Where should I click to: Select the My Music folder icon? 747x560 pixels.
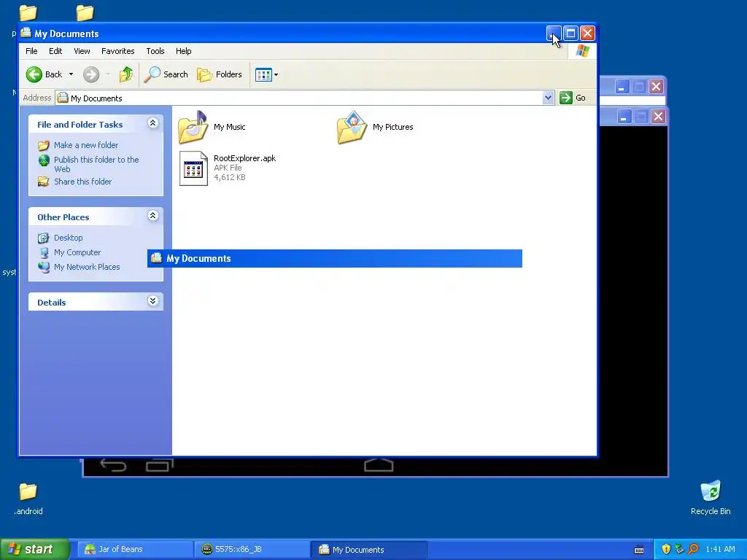193,127
